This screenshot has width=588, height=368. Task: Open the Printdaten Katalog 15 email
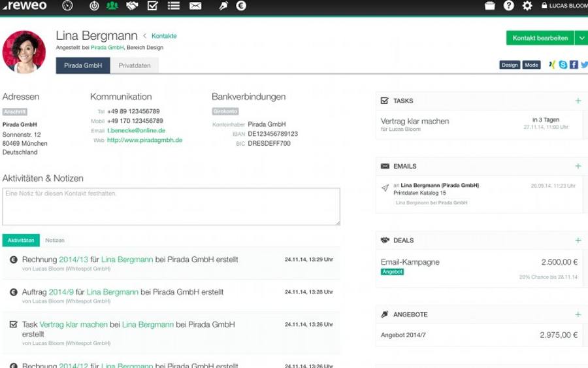419,193
